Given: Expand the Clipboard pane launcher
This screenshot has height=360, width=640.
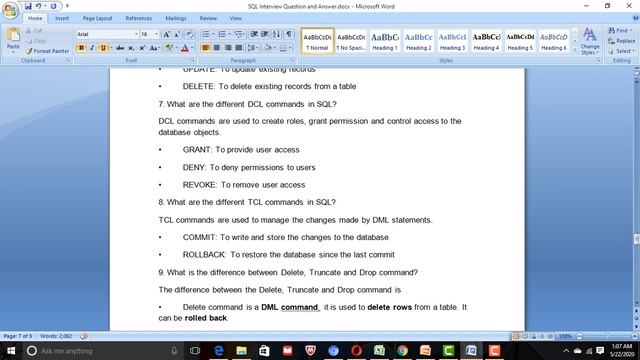Looking at the screenshot, I should pyautogui.click(x=68, y=60).
